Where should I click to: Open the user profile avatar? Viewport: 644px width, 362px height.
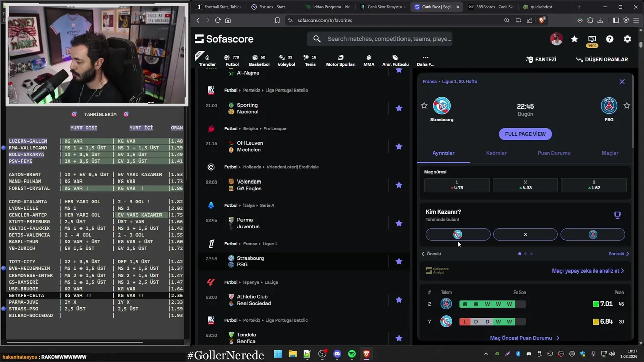(556, 39)
